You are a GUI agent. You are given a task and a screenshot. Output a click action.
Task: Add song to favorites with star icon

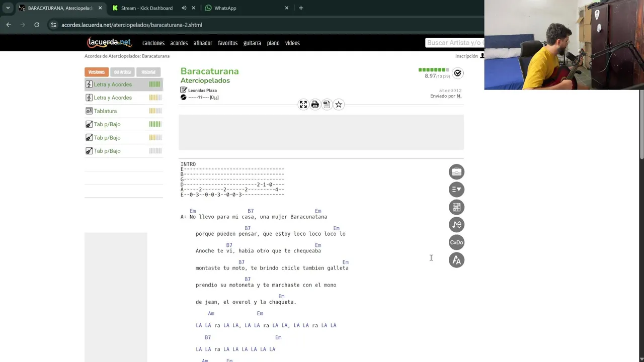[x=339, y=105]
